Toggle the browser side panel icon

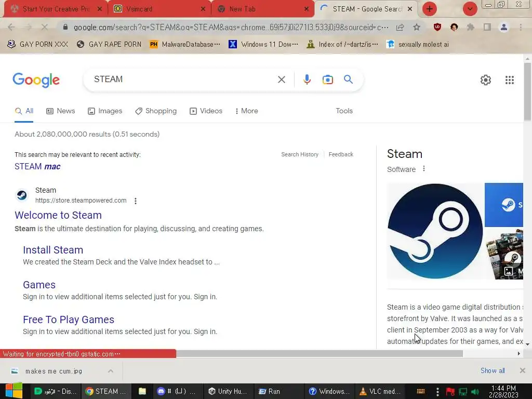coord(487,27)
